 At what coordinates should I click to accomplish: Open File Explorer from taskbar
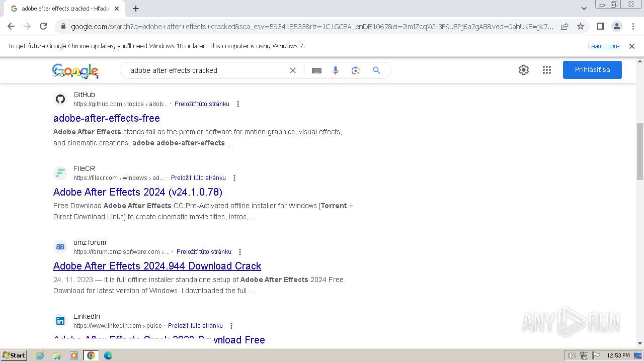pos(57,355)
